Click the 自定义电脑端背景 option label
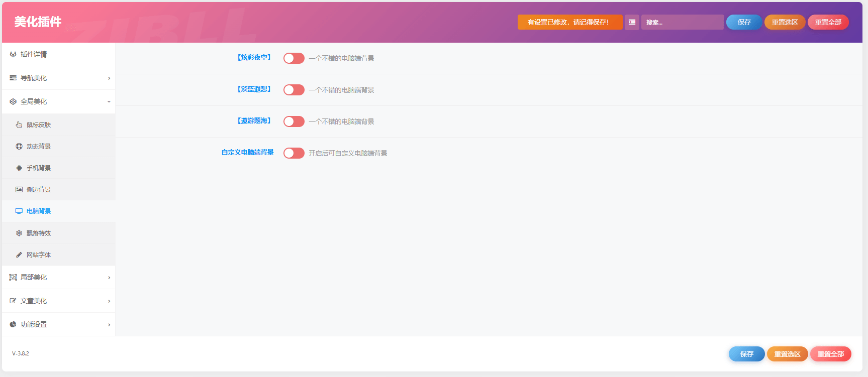This screenshot has width=868, height=377. pos(248,152)
